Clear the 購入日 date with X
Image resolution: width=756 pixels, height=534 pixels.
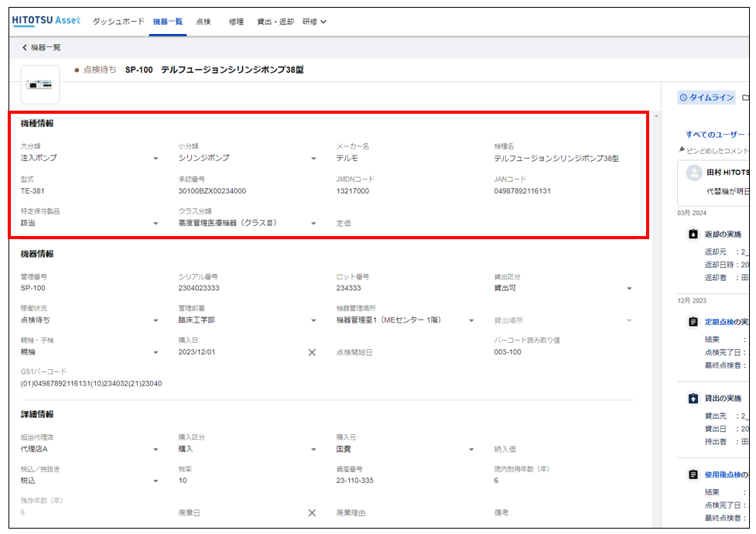click(312, 353)
